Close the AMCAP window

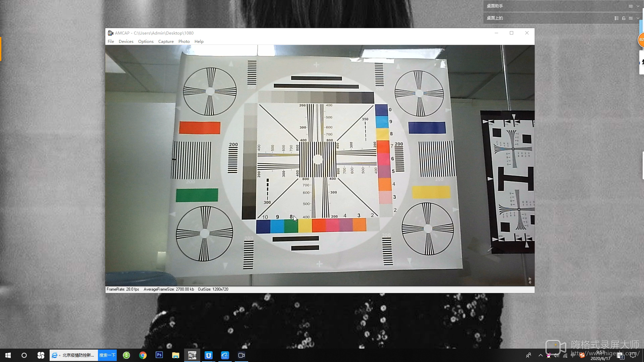pos(527,33)
